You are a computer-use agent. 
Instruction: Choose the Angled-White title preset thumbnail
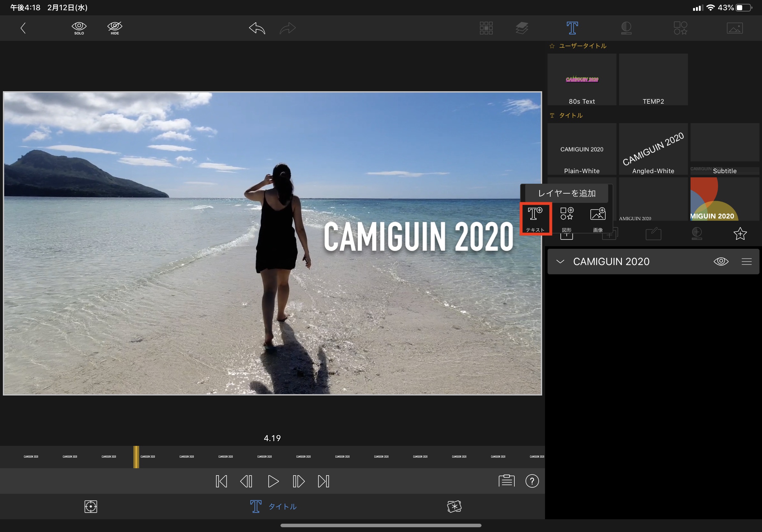[x=653, y=149]
